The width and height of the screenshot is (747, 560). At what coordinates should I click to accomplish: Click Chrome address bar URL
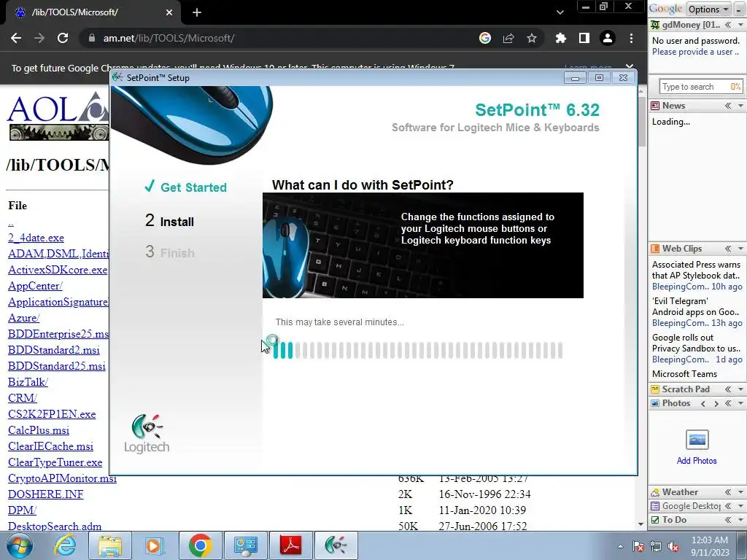click(x=169, y=38)
